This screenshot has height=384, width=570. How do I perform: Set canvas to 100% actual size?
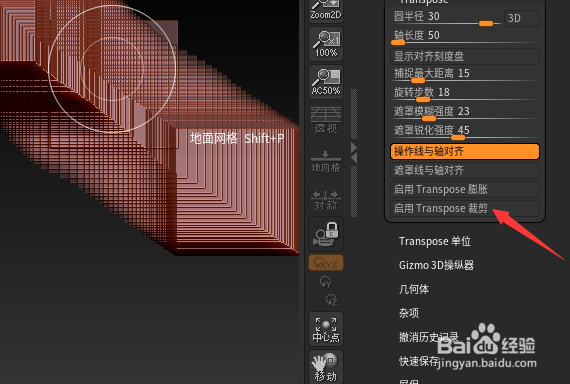tap(326, 44)
